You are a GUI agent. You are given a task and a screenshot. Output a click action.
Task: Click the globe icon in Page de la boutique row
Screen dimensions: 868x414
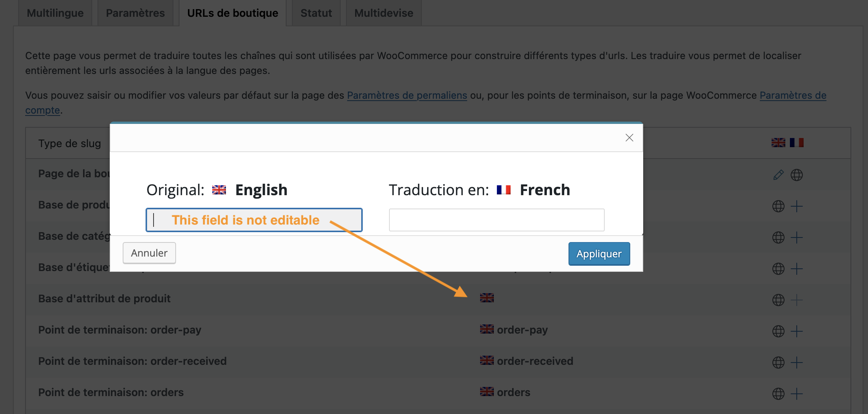tap(796, 175)
